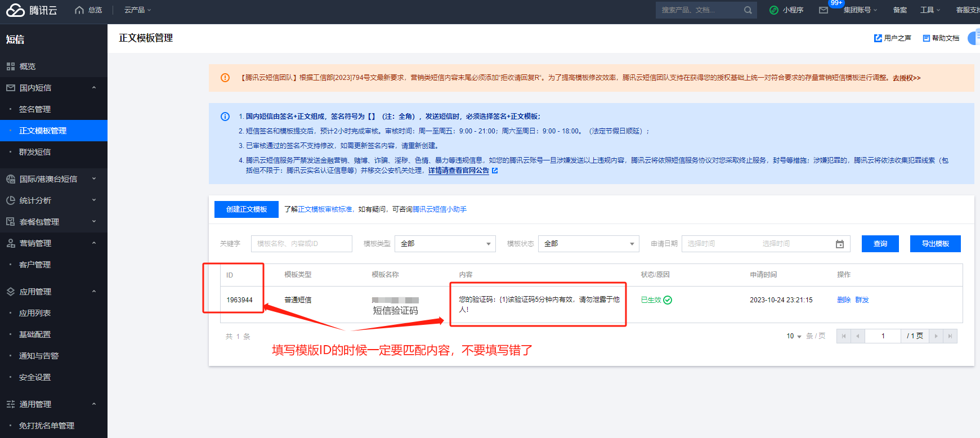
Task: Go to previous page arrow
Action: point(857,336)
